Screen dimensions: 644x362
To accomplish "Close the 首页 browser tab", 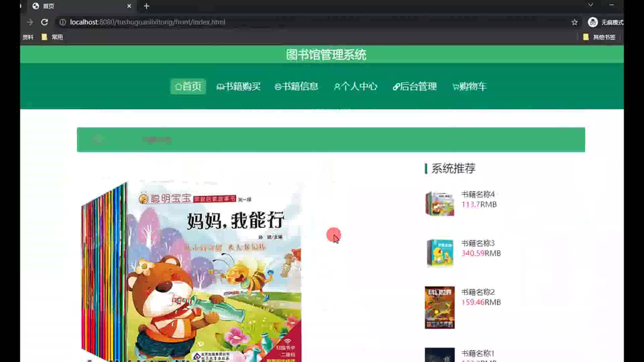I will coord(129,6).
